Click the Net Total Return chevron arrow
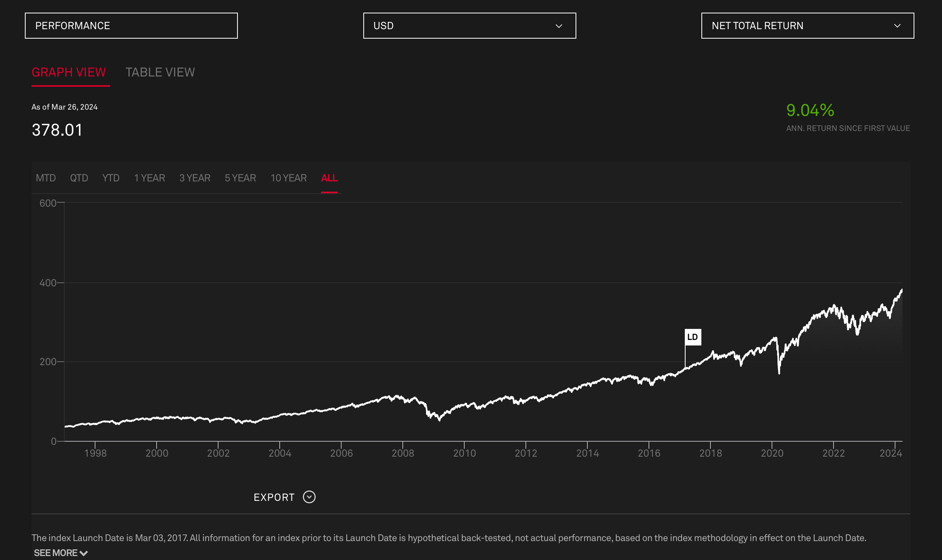Viewport: 942px width, 560px height. tap(897, 26)
